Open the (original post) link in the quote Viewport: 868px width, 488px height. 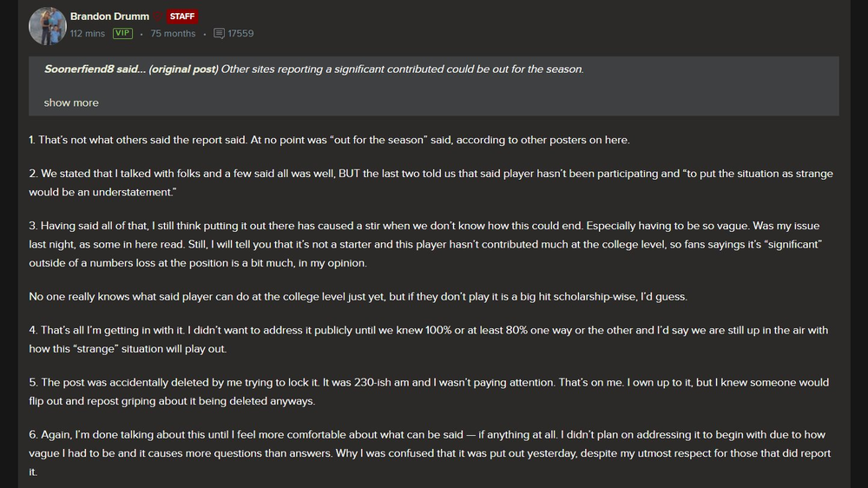183,69
